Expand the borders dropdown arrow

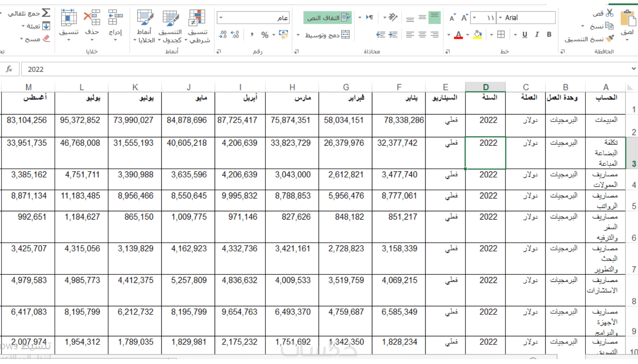pyautogui.click(x=491, y=35)
